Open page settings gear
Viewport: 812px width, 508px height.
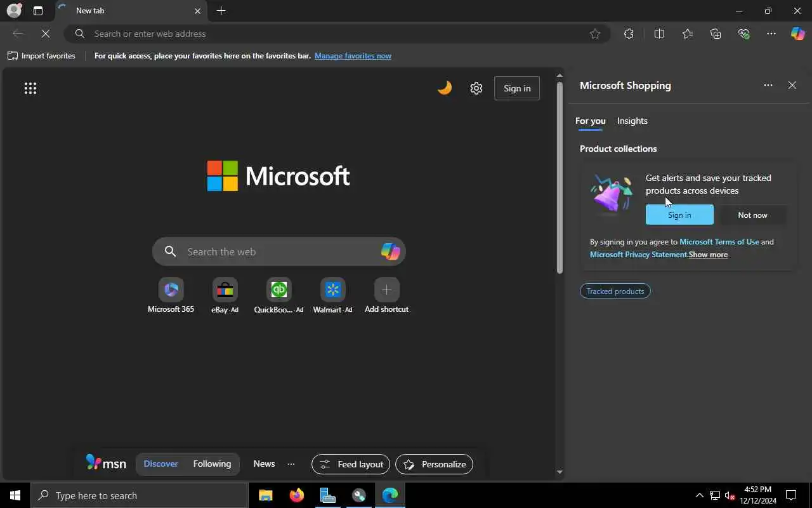click(476, 88)
